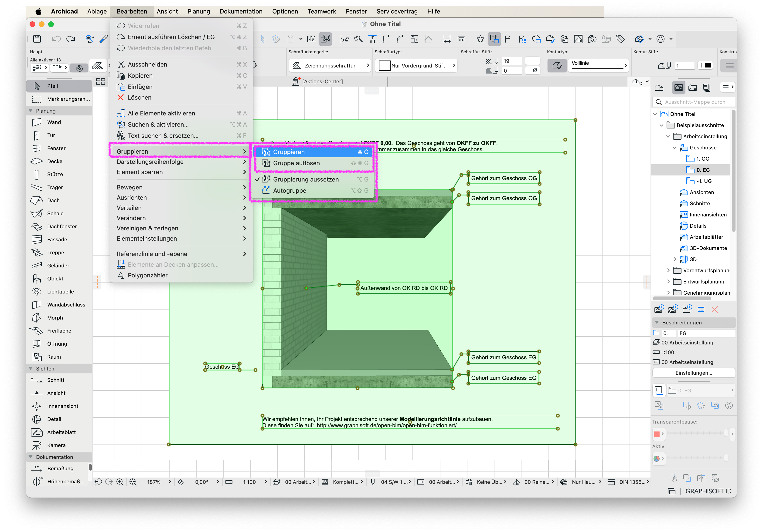The image size is (763, 532).
Task: Select the Pfeil arrow tool
Action: pyautogui.click(x=59, y=86)
